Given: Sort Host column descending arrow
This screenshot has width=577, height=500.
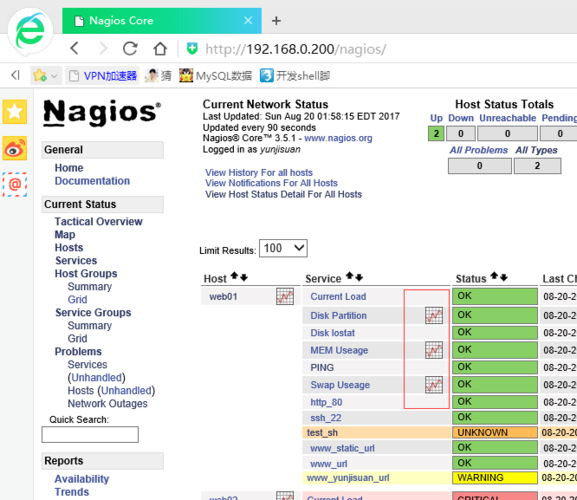Looking at the screenshot, I should tap(244, 277).
